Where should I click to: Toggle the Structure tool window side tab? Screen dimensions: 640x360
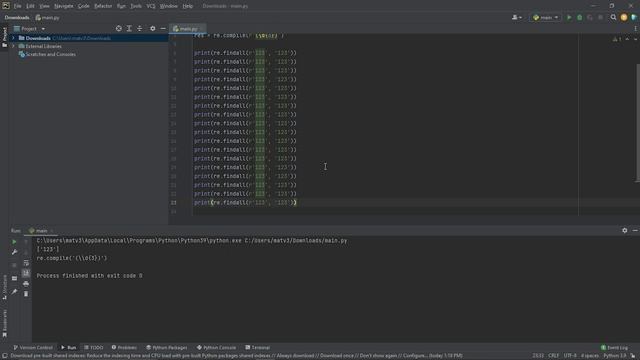point(4,287)
